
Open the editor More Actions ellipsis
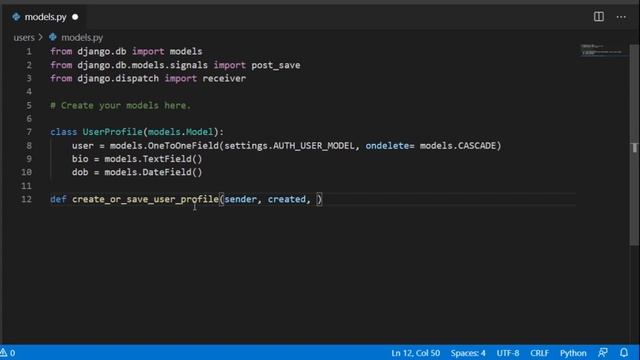[x=621, y=17]
